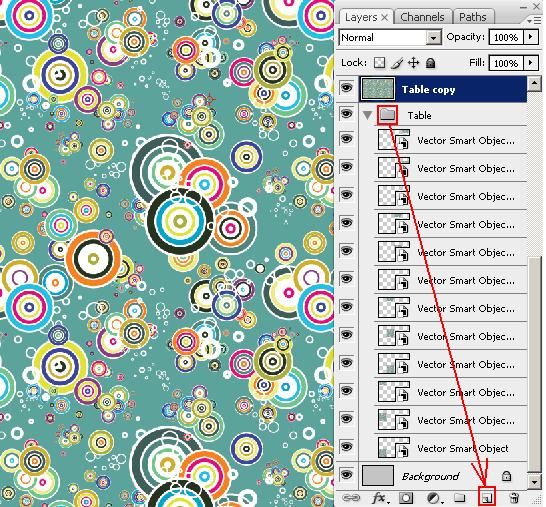Hide the Table group
Image resolution: width=546 pixels, height=507 pixels.
click(x=346, y=113)
